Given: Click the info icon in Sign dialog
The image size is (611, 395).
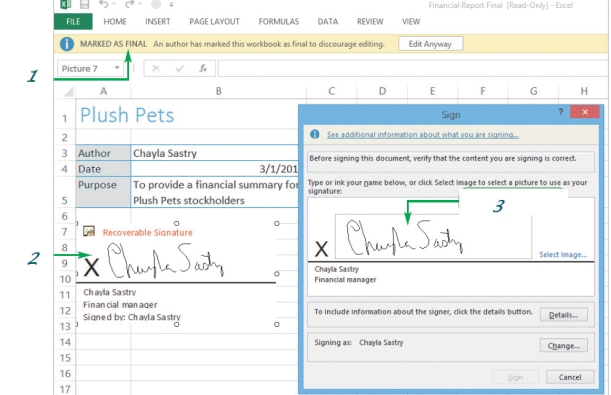Looking at the screenshot, I should [x=314, y=134].
